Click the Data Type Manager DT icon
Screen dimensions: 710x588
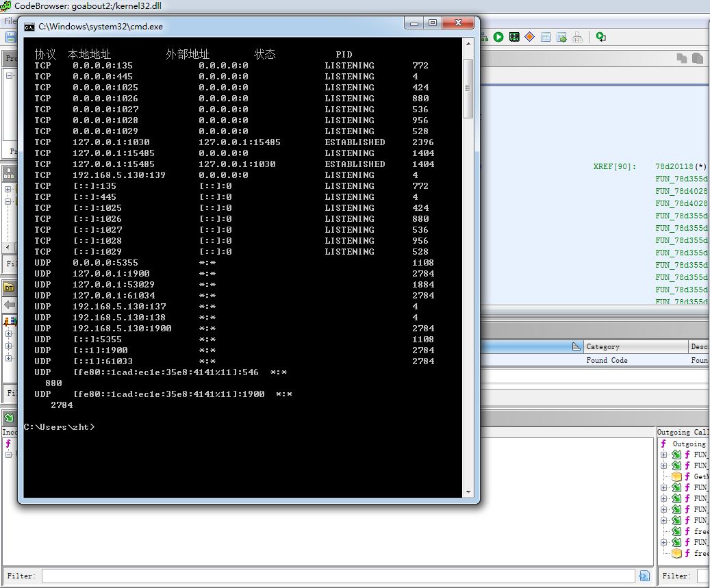click(9, 287)
